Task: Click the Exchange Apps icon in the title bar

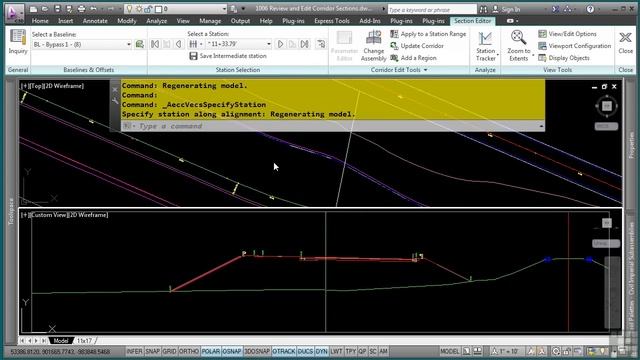Action: tap(555, 9)
